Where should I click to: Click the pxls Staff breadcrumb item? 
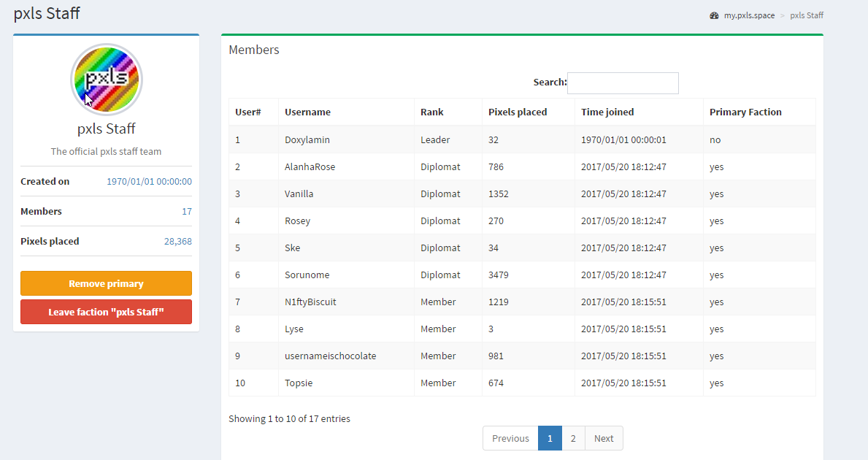tap(807, 15)
